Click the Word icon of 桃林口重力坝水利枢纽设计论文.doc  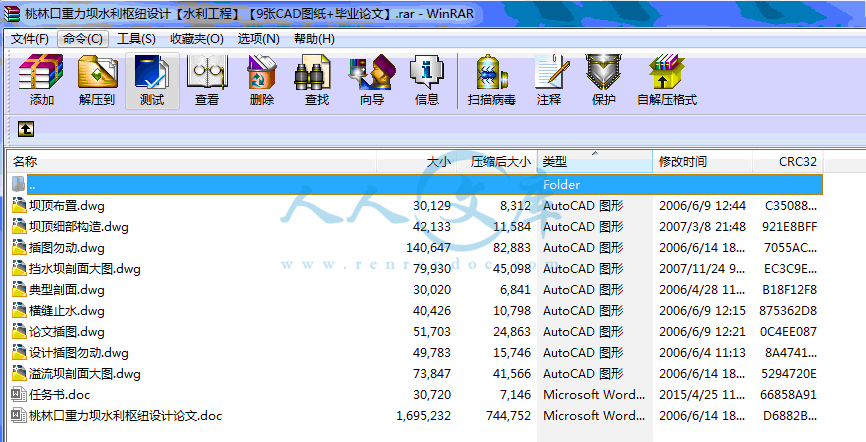19,415
